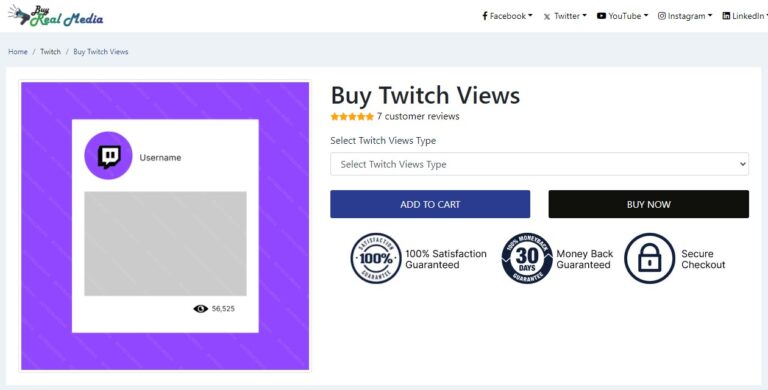Click the BUY NOW button
The width and height of the screenshot is (768, 390).
click(648, 204)
